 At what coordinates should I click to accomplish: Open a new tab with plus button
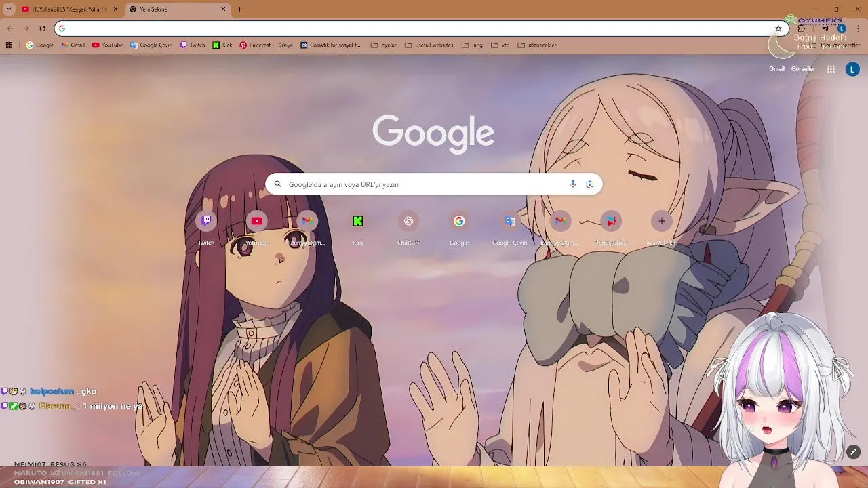point(239,9)
